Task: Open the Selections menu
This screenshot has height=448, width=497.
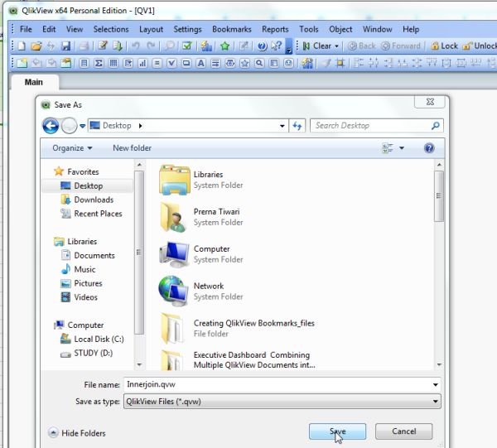Action: point(111,29)
